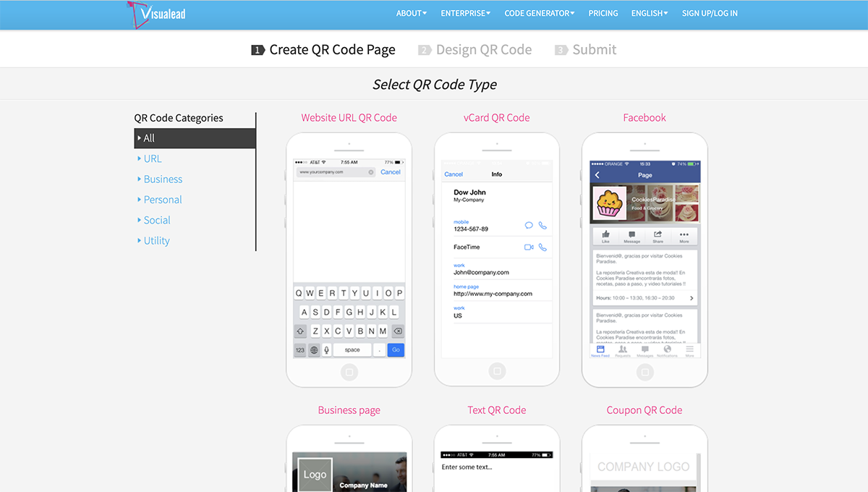Pick the Facebook phone preview thumbnail

point(644,259)
